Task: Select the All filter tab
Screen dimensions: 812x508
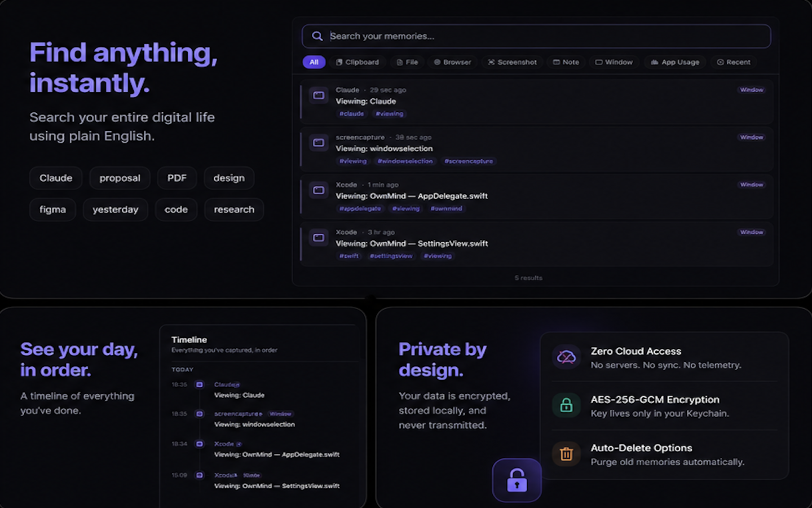Action: coord(314,62)
